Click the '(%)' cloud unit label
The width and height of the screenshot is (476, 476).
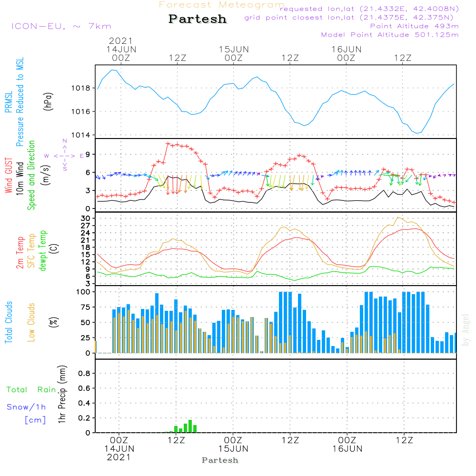click(x=54, y=322)
